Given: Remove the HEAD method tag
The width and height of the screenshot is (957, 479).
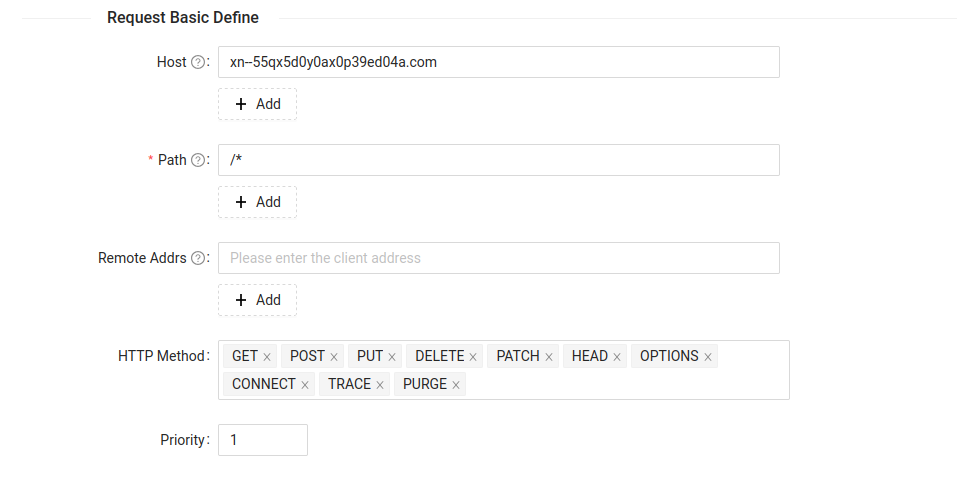Looking at the screenshot, I should 617,357.
